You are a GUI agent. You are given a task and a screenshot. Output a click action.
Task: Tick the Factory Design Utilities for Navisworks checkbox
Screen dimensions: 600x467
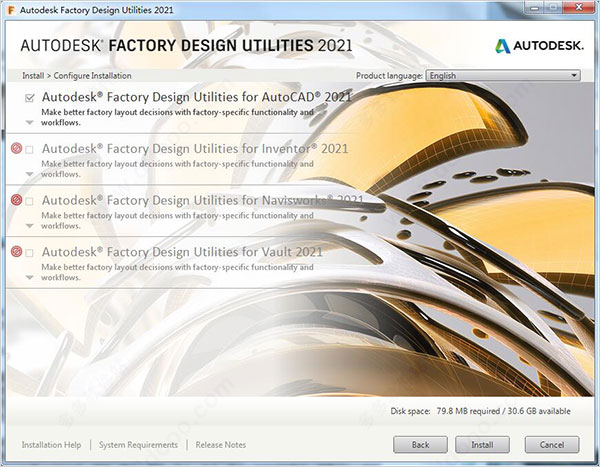[29, 201]
